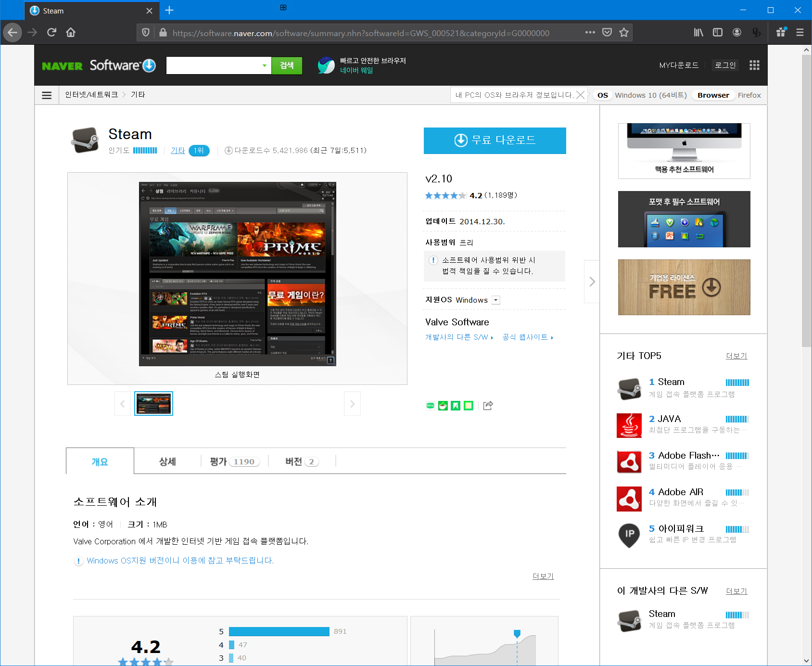
Task: Open the 기업용 라이선스 FREE banner
Action: (684, 287)
